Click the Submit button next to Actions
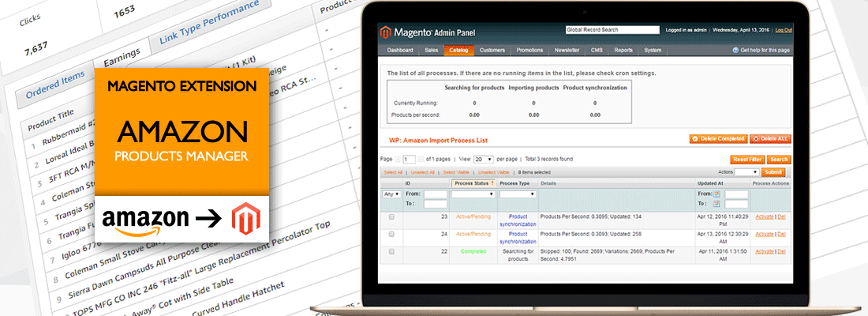 774,172
